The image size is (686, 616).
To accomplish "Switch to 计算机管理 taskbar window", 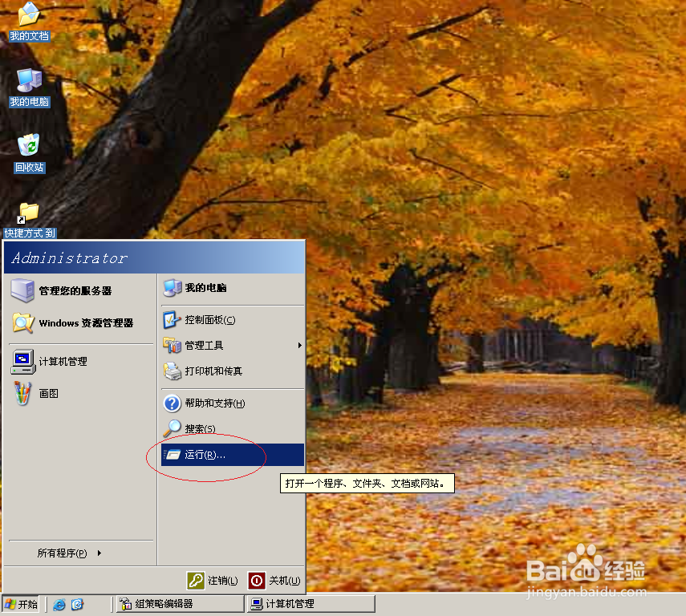I will 311,604.
